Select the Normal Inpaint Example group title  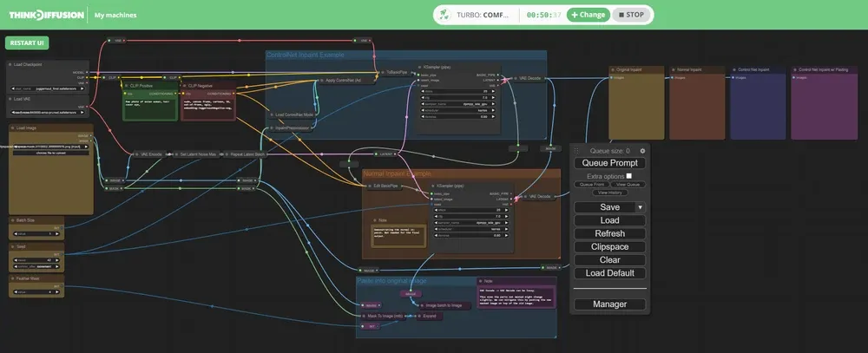point(397,173)
